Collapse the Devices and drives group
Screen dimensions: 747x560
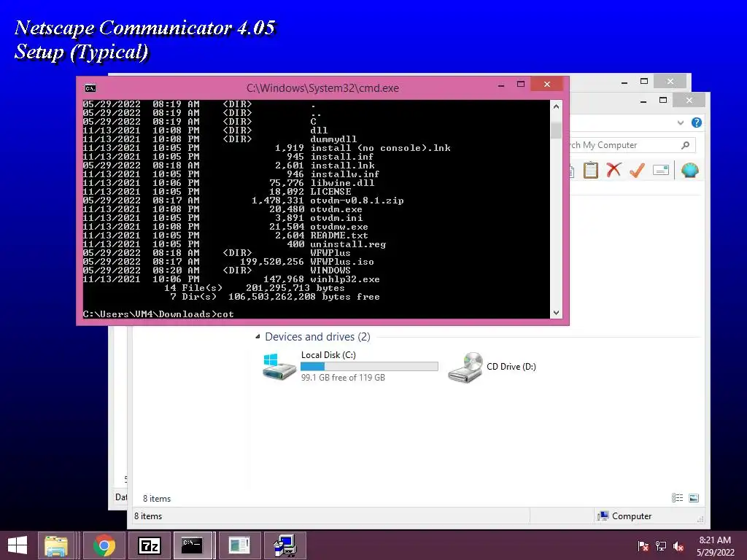258,337
